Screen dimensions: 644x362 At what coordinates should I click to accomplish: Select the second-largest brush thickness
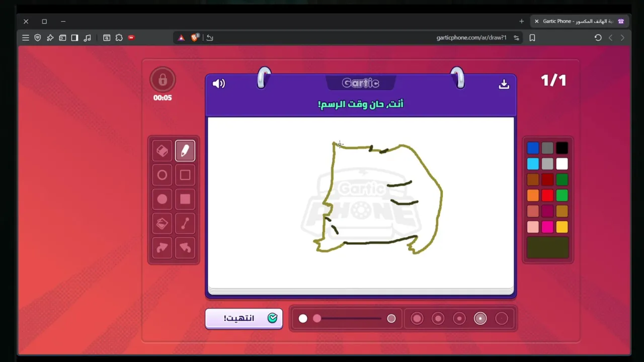click(438, 318)
